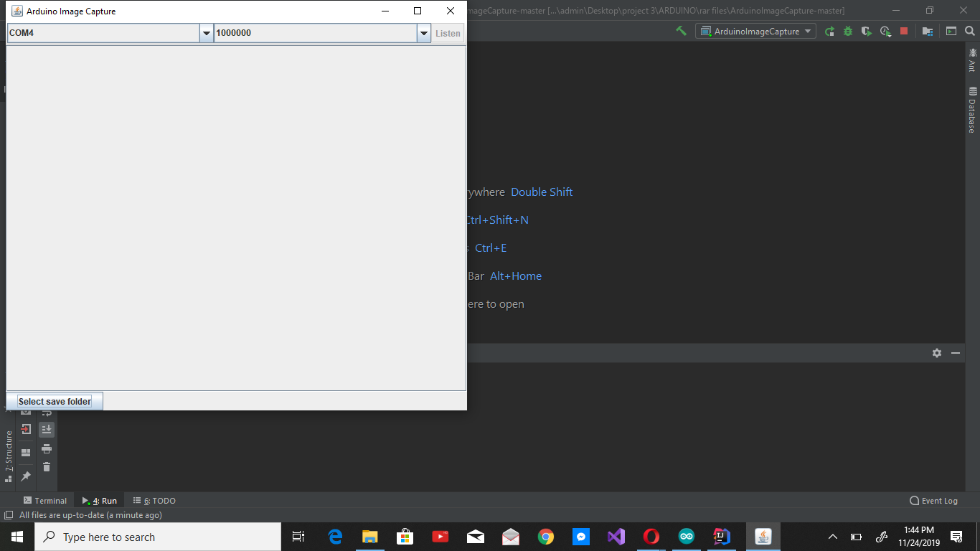980x551 pixels.
Task: Switch to the Terminal tab
Action: point(46,500)
